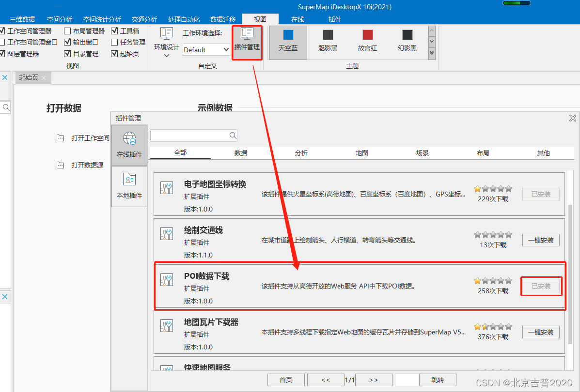Toggle the 输出窗口 checkbox
This screenshot has height=392, width=580.
pyautogui.click(x=67, y=42)
